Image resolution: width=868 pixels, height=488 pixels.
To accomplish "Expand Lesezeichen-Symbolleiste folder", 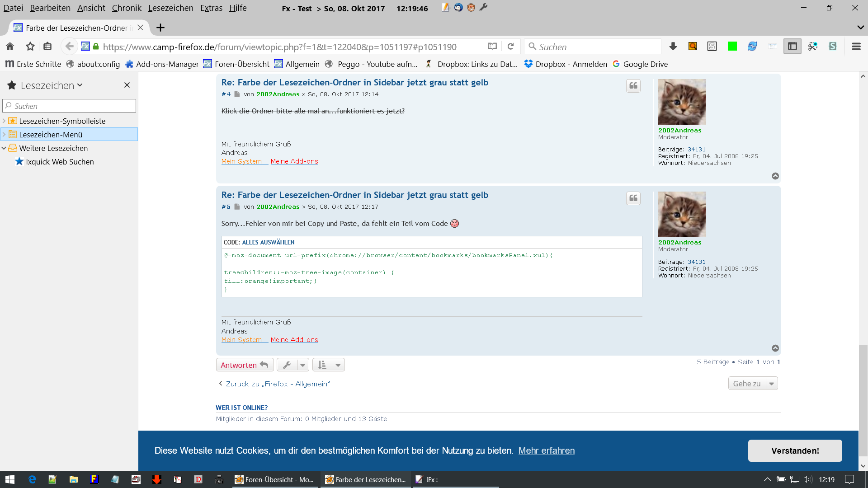I will pyautogui.click(x=4, y=121).
